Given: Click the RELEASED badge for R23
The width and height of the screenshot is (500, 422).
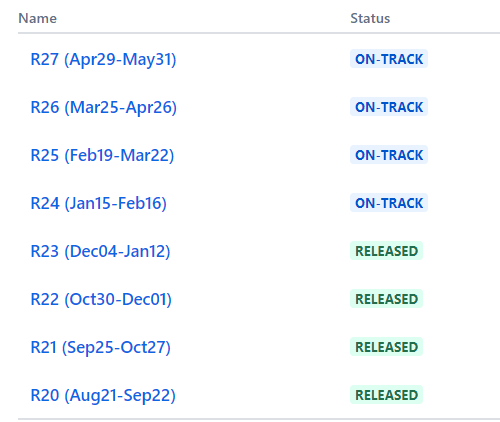Looking at the screenshot, I should pyautogui.click(x=386, y=251).
